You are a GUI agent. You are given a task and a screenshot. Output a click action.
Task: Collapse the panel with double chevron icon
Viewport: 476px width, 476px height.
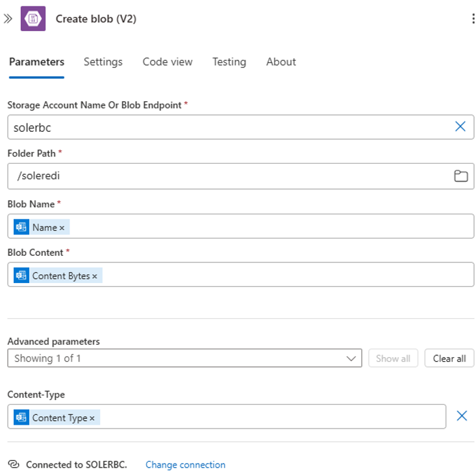coord(8,19)
